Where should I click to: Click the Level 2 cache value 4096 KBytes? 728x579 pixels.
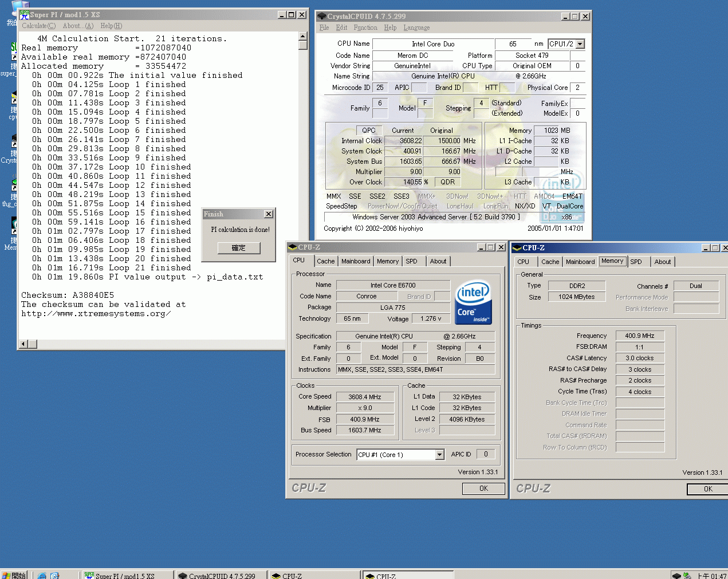pyautogui.click(x=467, y=419)
